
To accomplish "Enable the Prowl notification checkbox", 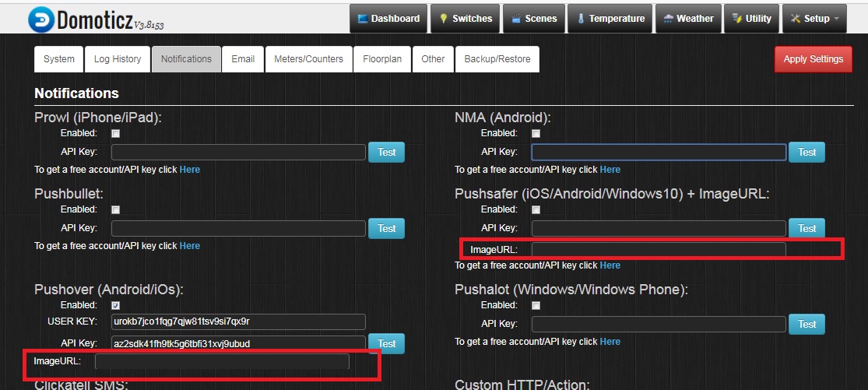I will coord(116,133).
